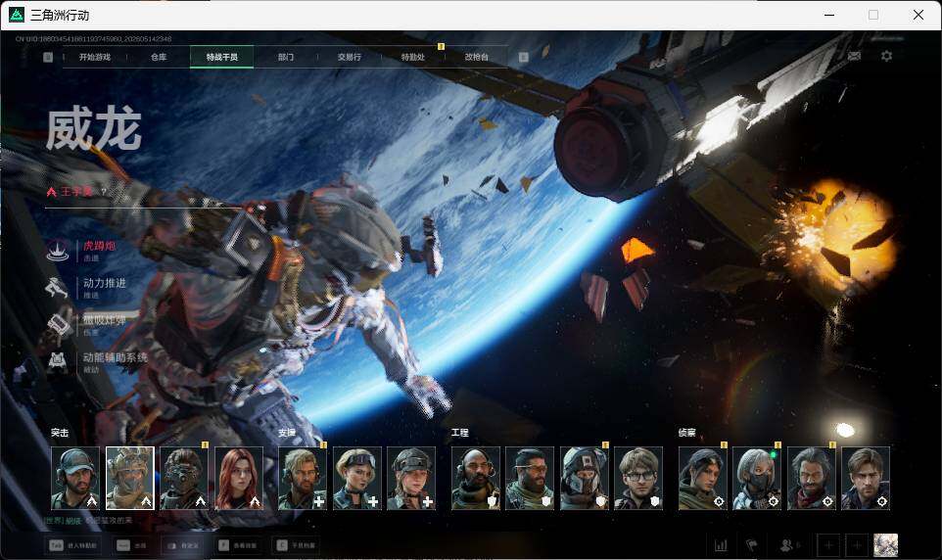Click the 三角洲行动 app icon in title bar
The width and height of the screenshot is (942, 560).
coord(17,15)
